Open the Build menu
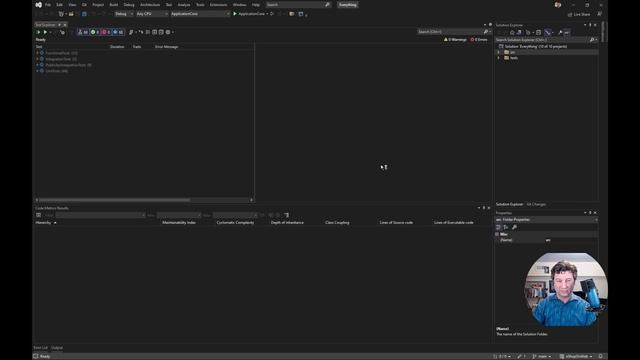Screen dimensions: 640x360 (x=113, y=5)
